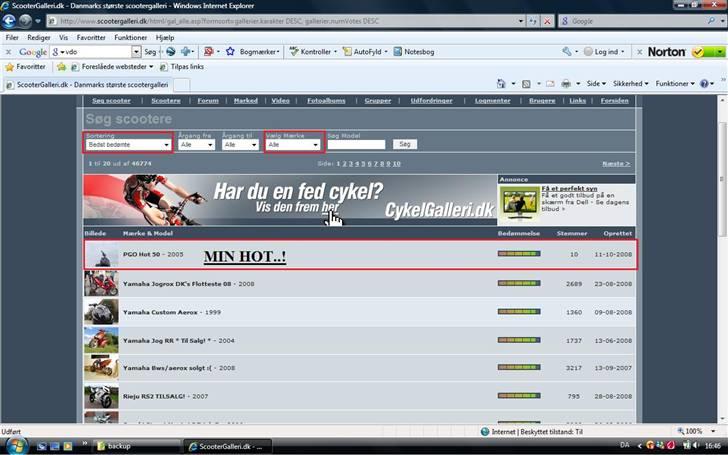Click the Windows Start orb
728x455 pixels.
coord(16,446)
